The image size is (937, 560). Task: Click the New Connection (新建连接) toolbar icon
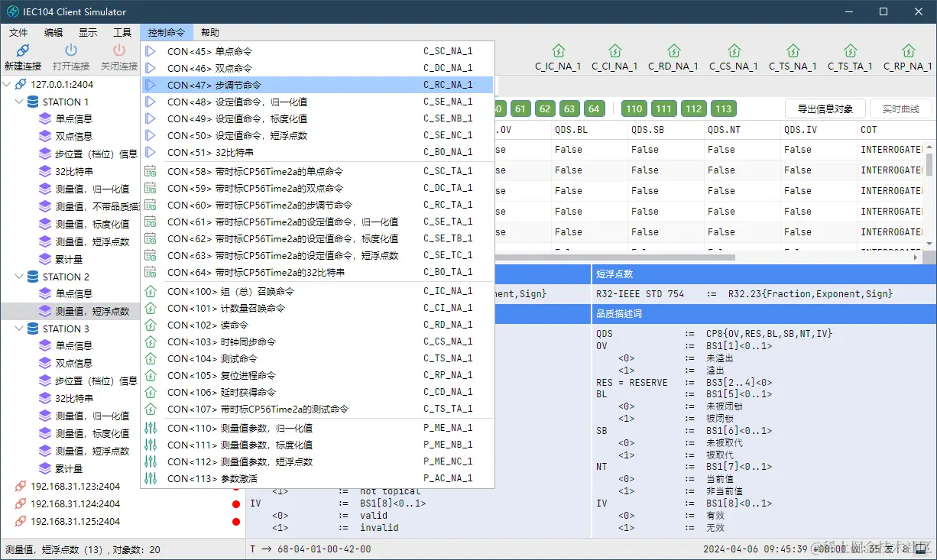click(x=23, y=50)
